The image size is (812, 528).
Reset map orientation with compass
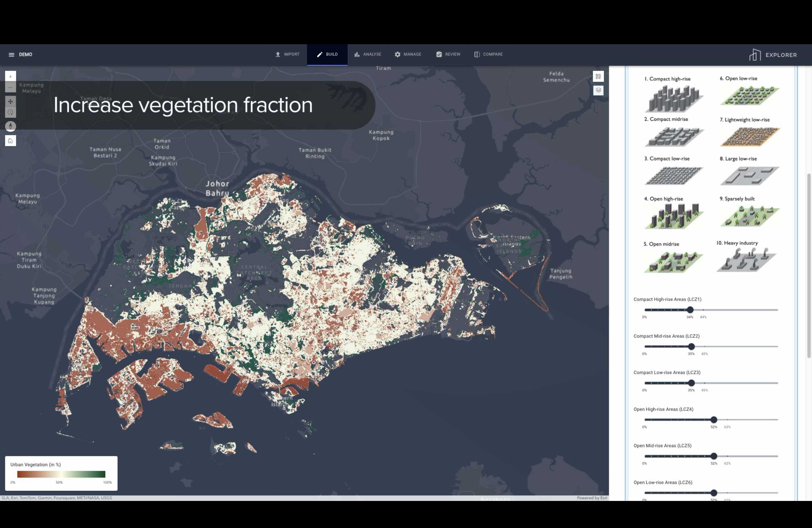click(10, 126)
